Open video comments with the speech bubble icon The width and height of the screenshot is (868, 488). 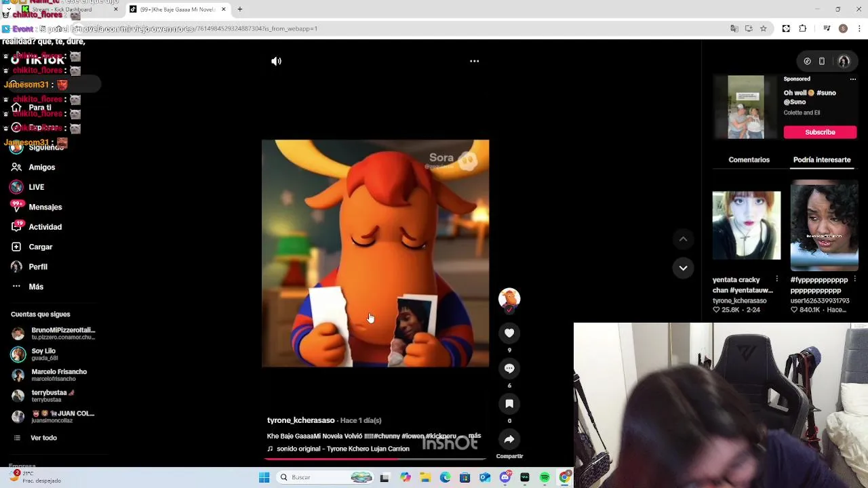click(509, 368)
